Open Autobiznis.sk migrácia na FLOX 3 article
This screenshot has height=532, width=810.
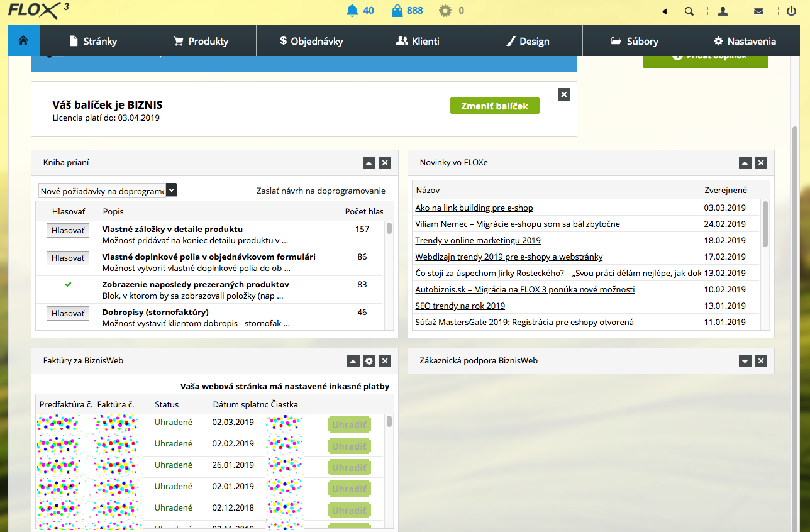(525, 289)
